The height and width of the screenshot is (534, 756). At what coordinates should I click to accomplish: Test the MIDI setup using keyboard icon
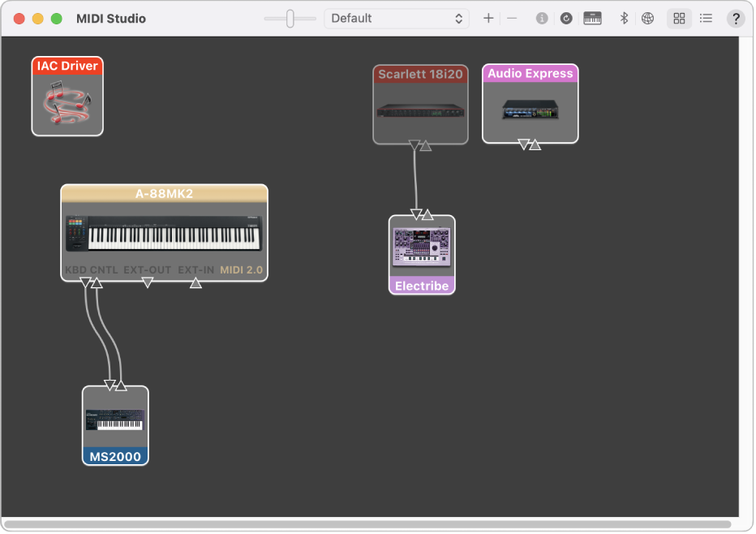(592, 17)
